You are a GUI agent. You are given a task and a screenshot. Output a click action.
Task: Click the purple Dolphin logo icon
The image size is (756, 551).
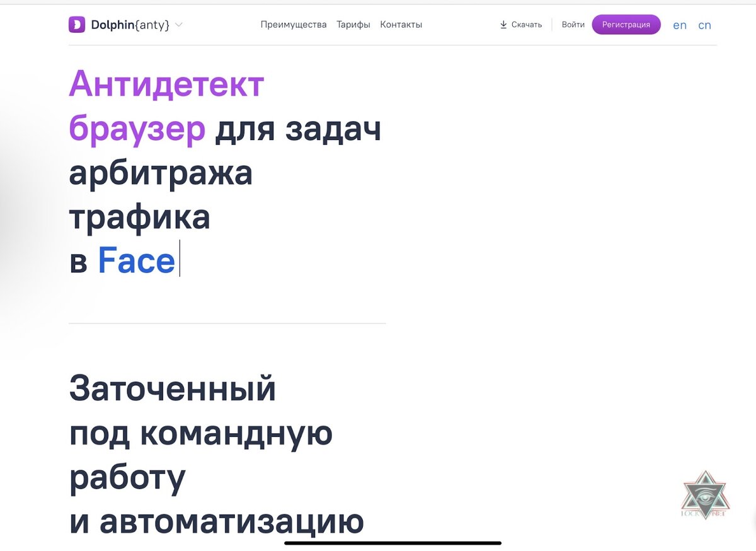coord(76,25)
